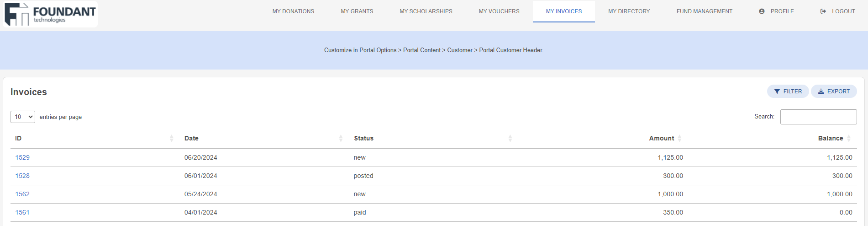Click the 06/01/2024 date cell

[x=201, y=176]
